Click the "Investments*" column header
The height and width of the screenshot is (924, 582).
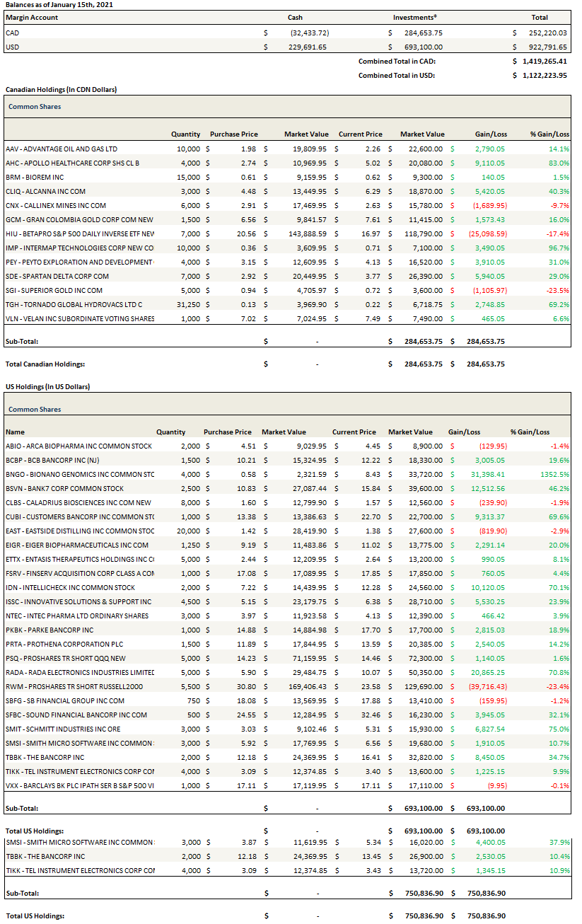[x=414, y=17]
